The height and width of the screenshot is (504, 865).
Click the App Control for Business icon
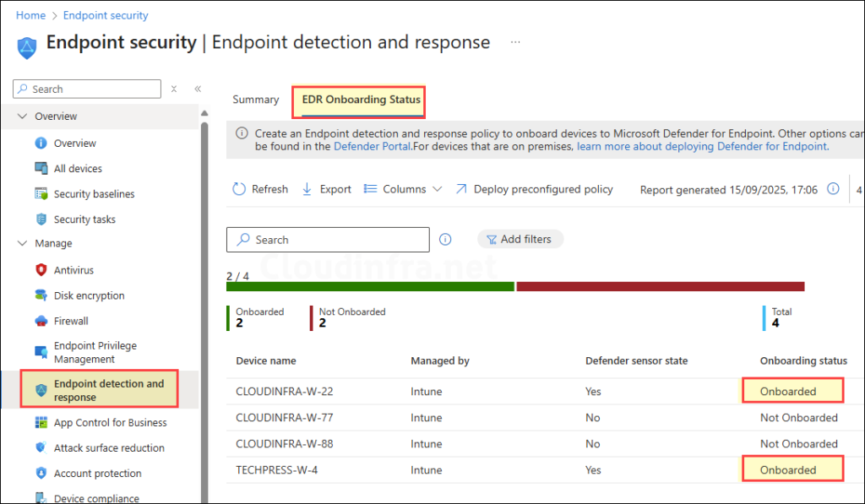click(x=41, y=422)
